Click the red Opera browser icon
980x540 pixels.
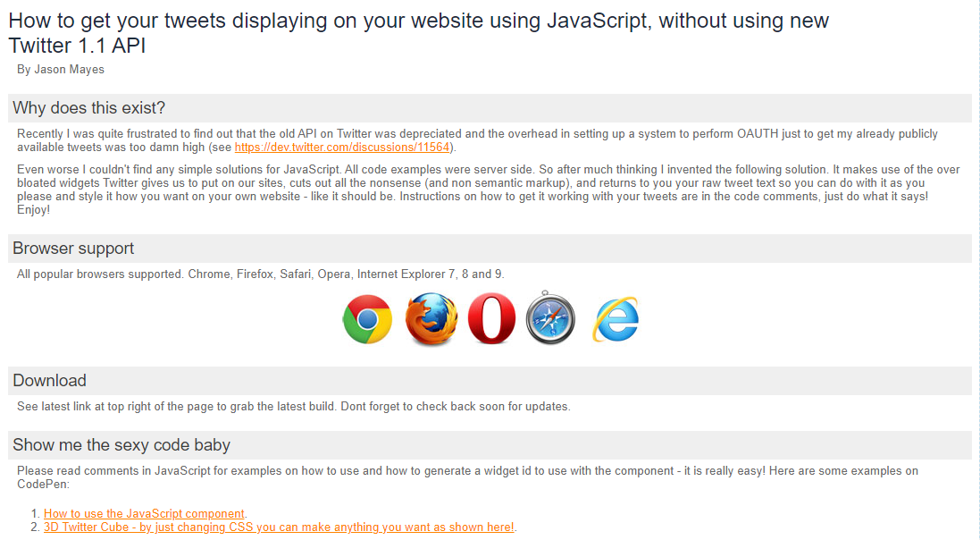click(x=492, y=318)
